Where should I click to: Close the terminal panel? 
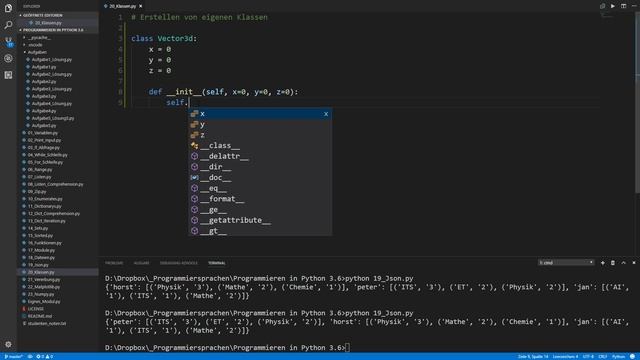click(634, 263)
